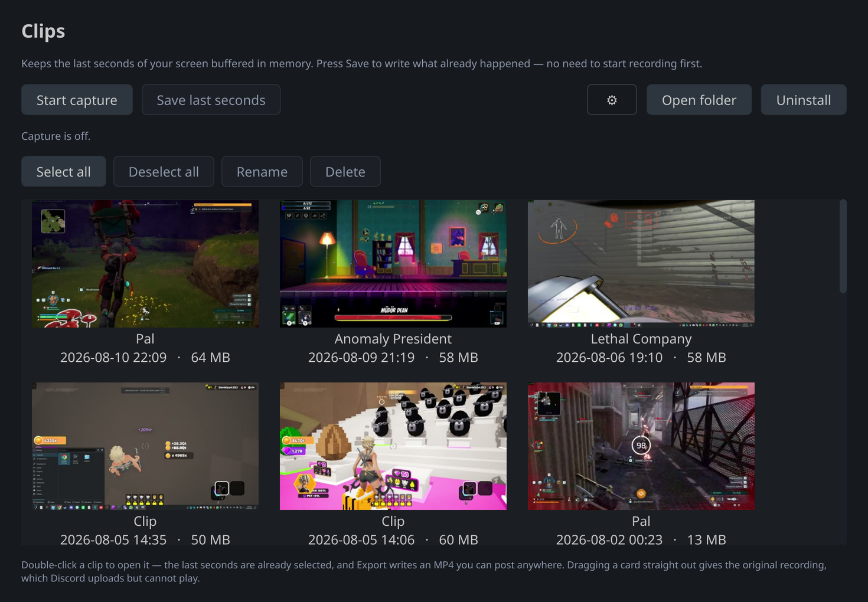Click the clips list vertical scrollbar
Image resolution: width=868 pixels, height=602 pixels.
click(843, 246)
